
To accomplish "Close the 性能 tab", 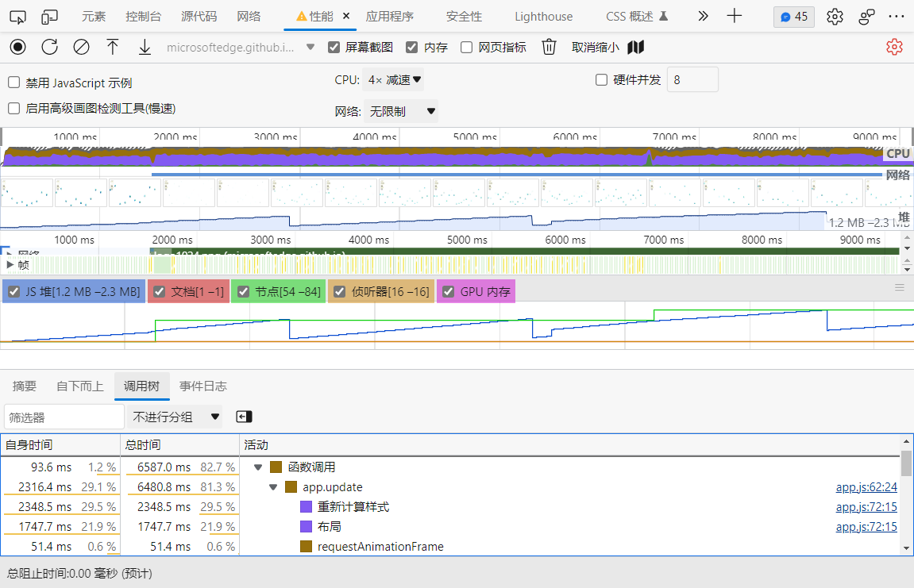I will tap(345, 17).
